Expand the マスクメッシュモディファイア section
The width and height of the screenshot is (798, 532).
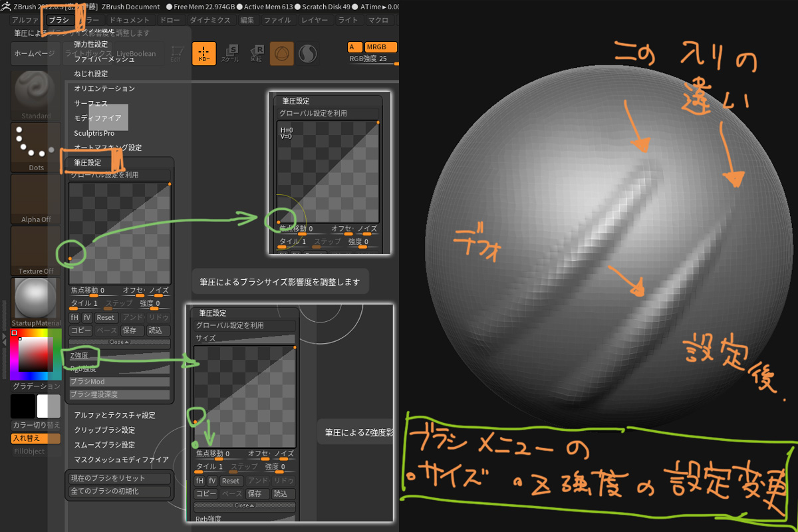[x=121, y=460]
